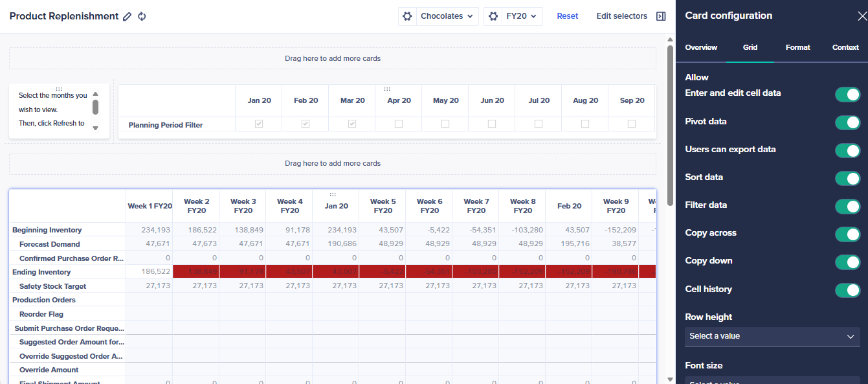868x384 pixels.
Task: Select the Week 5 FY20 column header
Action: 383,206
